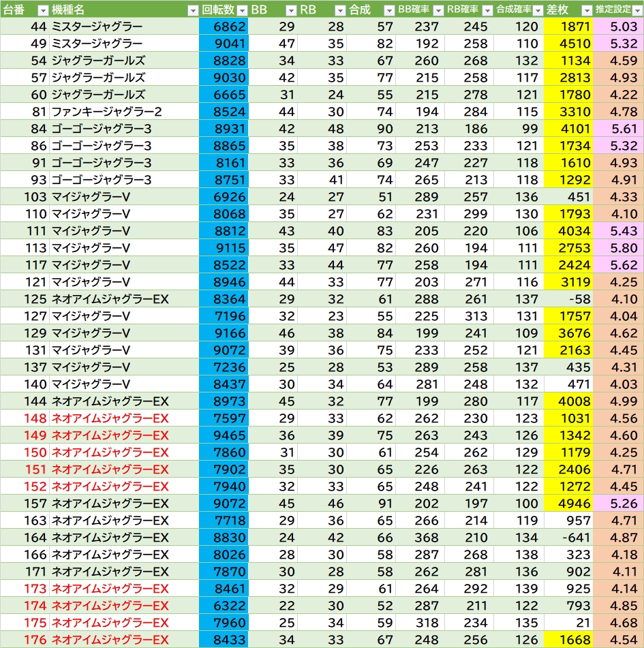The image size is (644, 648).
Task: Open the BB確率 filter arrow
Action: [438, 10]
